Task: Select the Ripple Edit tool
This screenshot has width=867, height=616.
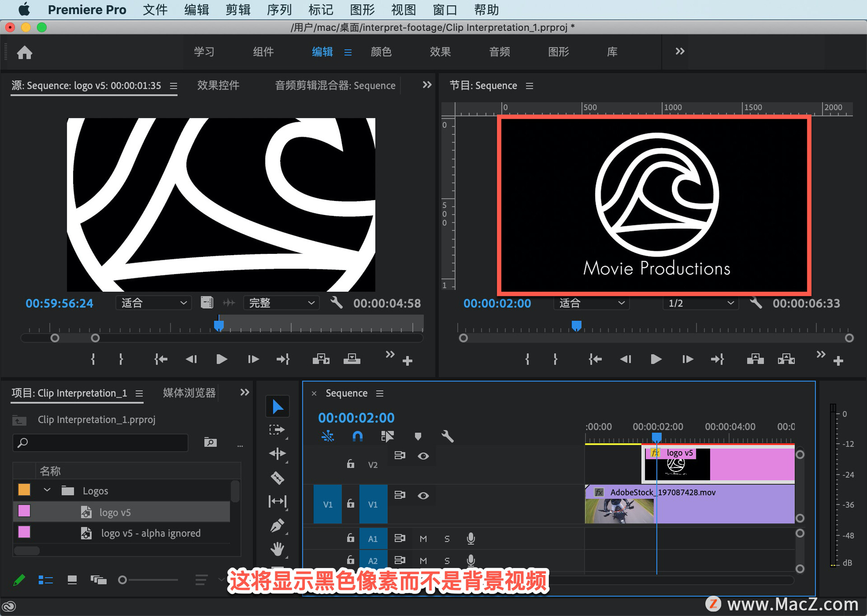Action: pyautogui.click(x=277, y=453)
